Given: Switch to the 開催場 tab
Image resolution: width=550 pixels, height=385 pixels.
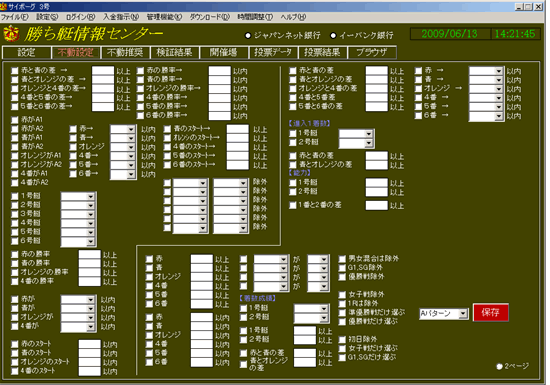Looking at the screenshot, I should pos(223,53).
